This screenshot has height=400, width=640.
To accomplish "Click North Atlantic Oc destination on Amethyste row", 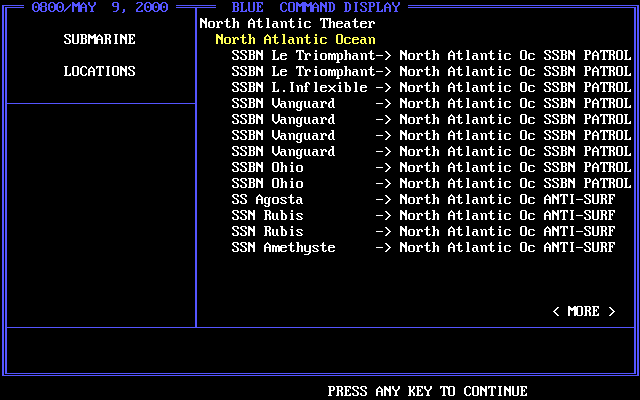I will [x=467, y=247].
